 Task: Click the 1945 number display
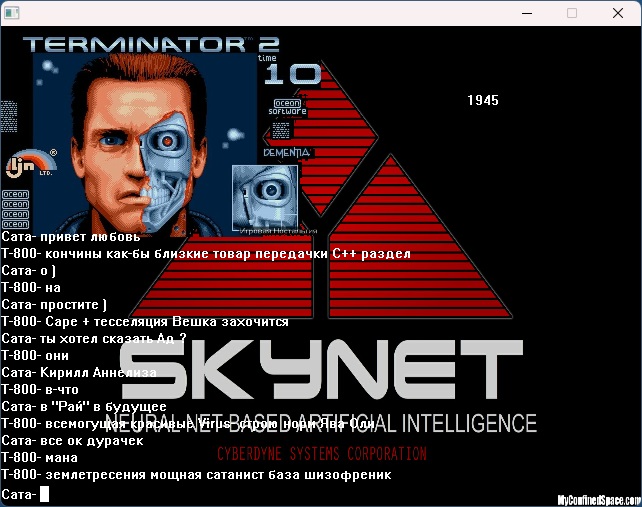[x=483, y=100]
